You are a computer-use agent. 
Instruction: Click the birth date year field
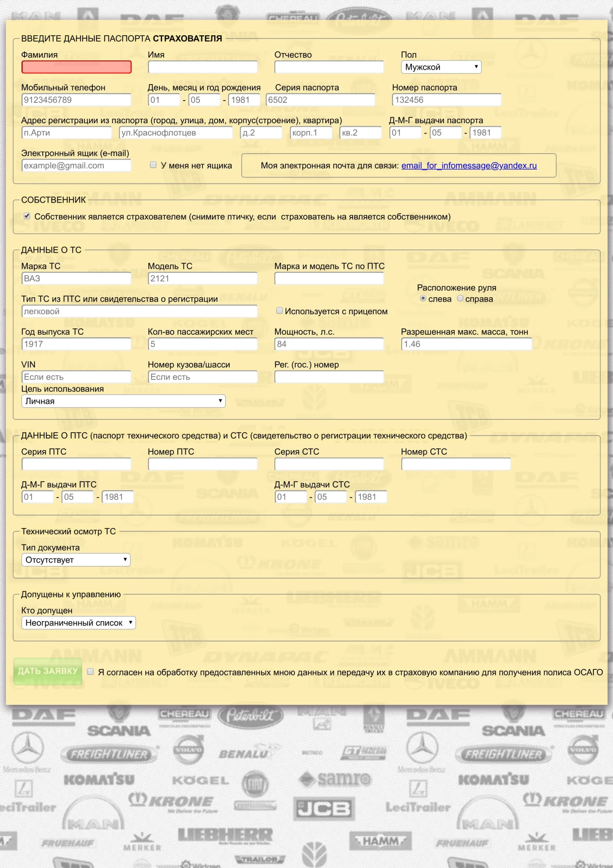pyautogui.click(x=244, y=100)
